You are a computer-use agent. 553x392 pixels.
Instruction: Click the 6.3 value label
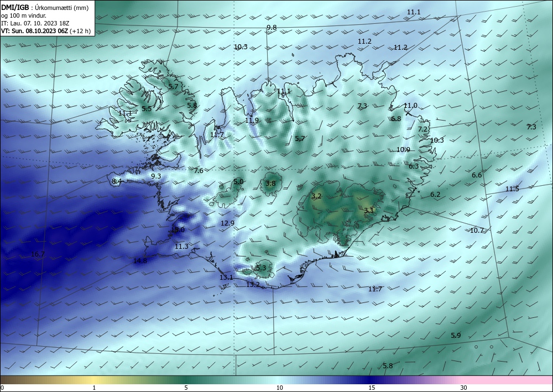click(414, 166)
